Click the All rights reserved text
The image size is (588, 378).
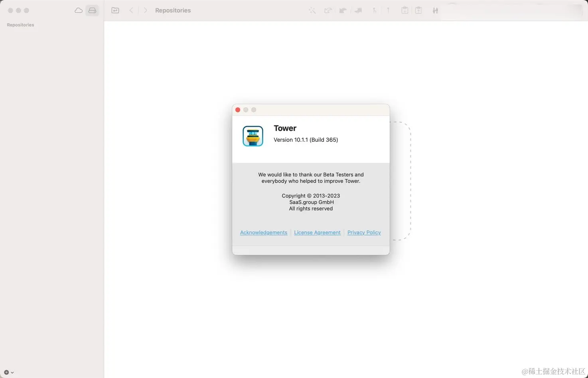311,208
